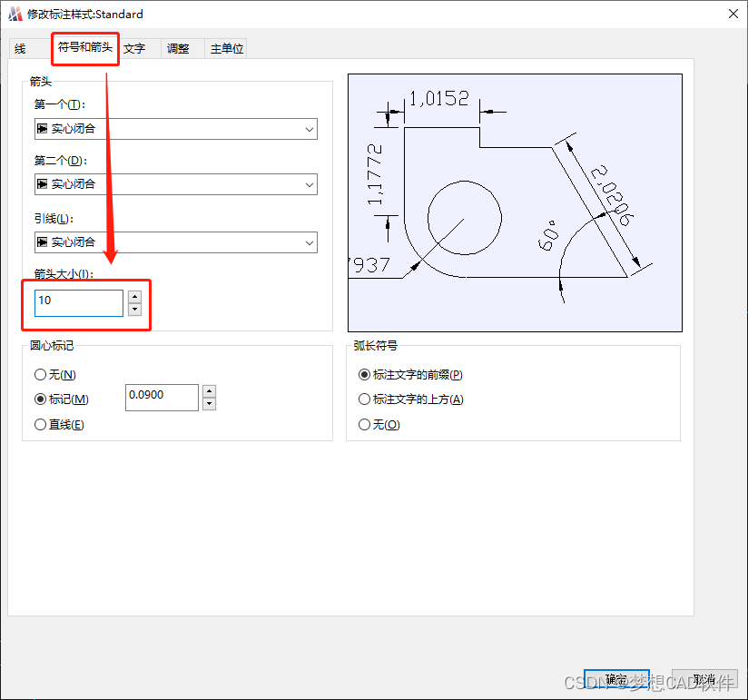Click the filled arrowhead icon in 引线 box
Screen dimensions: 748x700
coord(43,242)
